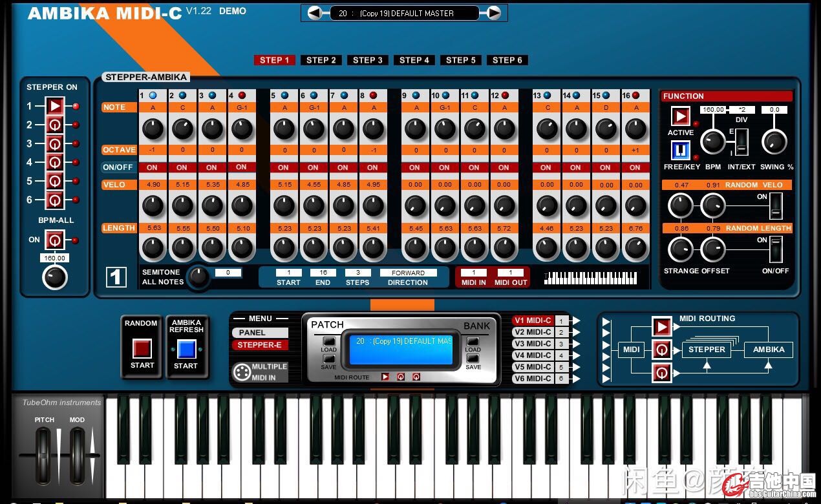Click the blue AMBIKA REFRESH START button
821x504 pixels.
186,349
